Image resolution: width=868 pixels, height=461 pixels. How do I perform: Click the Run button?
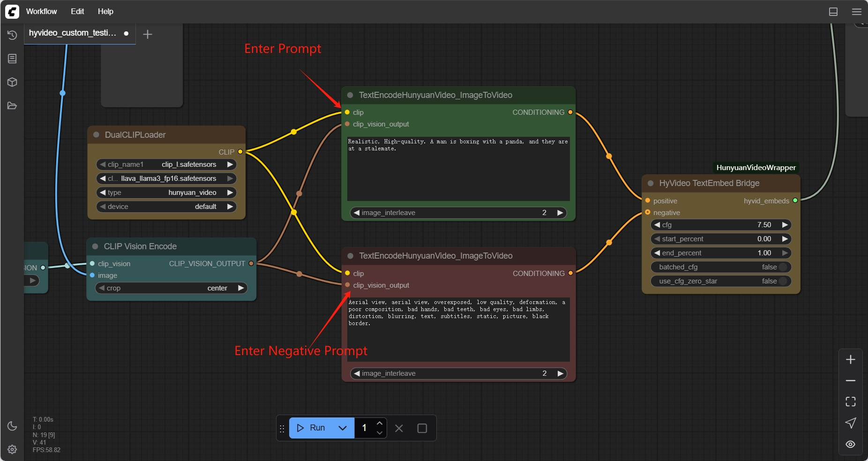(311, 428)
